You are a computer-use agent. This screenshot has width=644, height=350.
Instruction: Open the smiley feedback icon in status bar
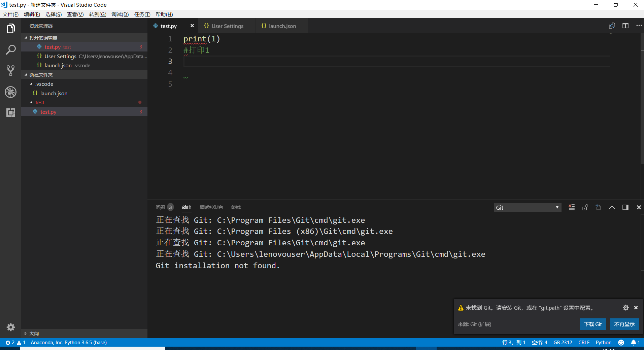click(x=621, y=342)
